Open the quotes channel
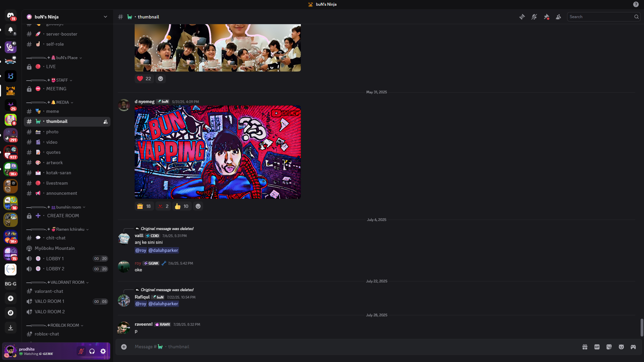This screenshot has width=644, height=362. [67, 152]
